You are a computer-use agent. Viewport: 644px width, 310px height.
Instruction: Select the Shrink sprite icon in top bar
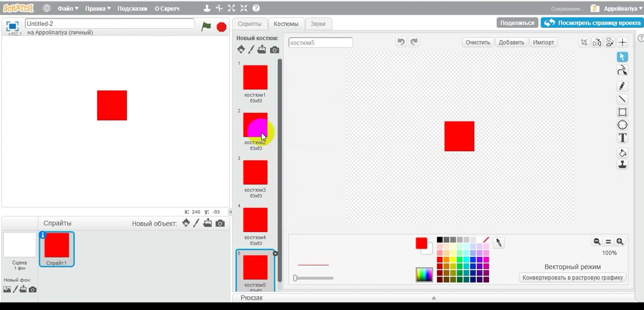tap(244, 8)
